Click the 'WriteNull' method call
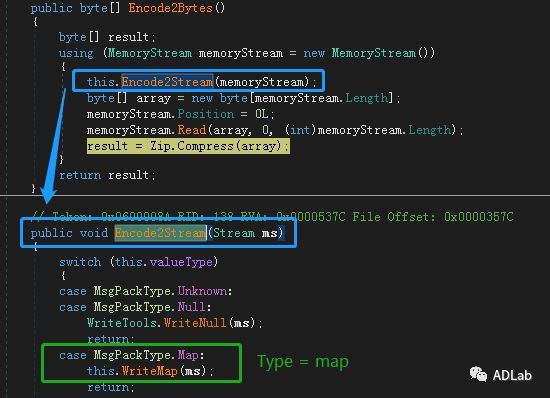 [195, 323]
